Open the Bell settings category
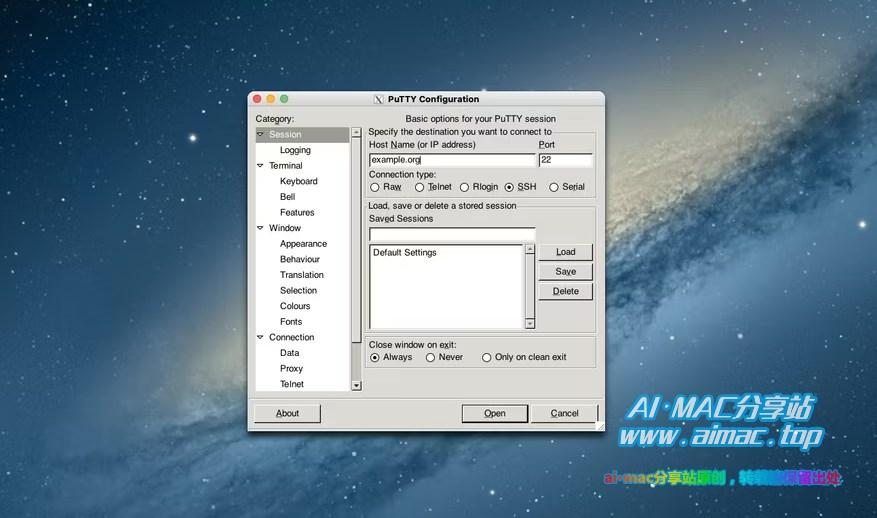This screenshot has width=877, height=518. [x=287, y=197]
